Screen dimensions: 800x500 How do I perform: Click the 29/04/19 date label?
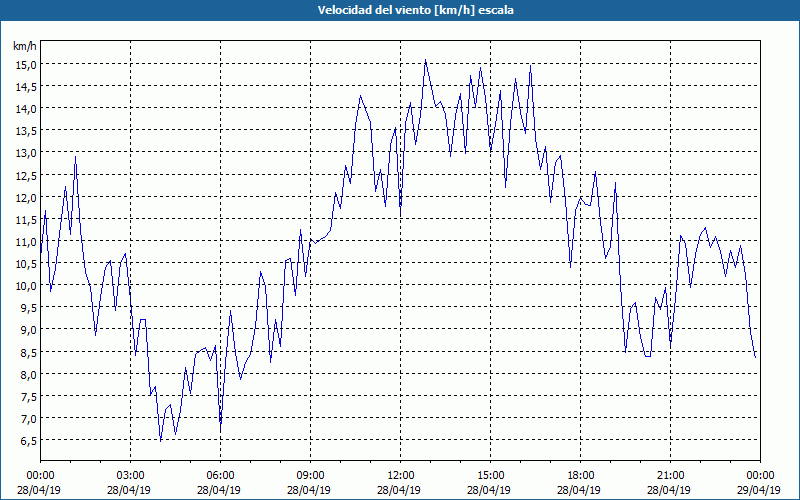759,490
